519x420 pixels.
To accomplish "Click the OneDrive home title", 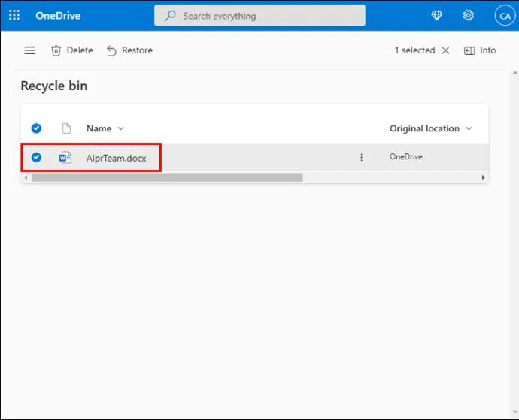I will coord(58,16).
